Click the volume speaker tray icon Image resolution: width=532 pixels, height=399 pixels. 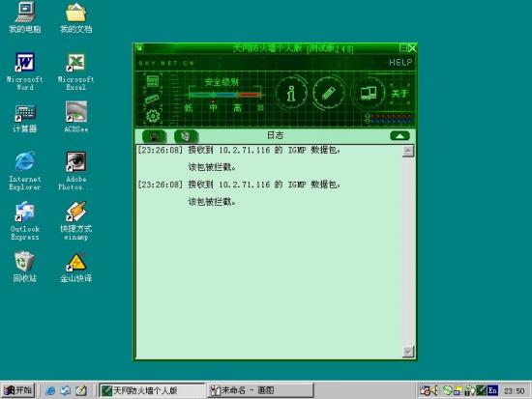(x=434, y=391)
